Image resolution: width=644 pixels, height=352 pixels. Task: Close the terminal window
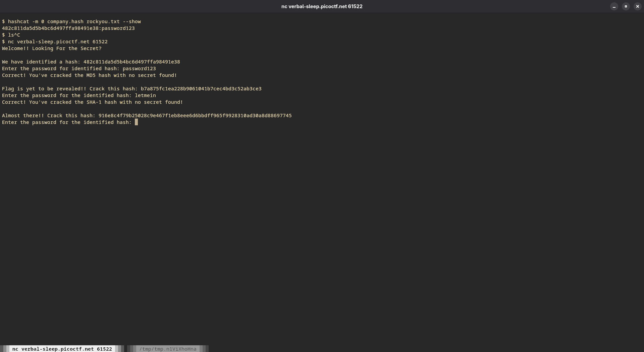[637, 6]
